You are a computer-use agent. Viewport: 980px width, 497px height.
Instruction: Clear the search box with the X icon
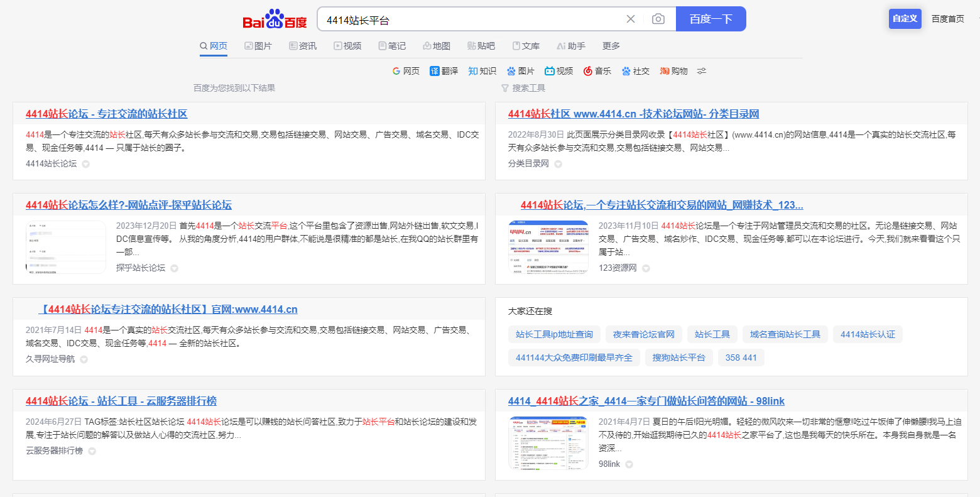click(631, 19)
